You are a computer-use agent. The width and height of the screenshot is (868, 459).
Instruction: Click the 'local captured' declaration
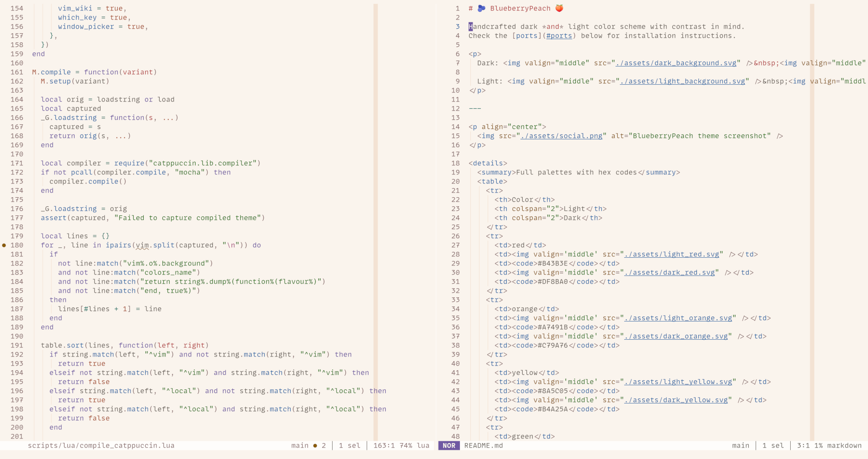pyautogui.click(x=71, y=108)
